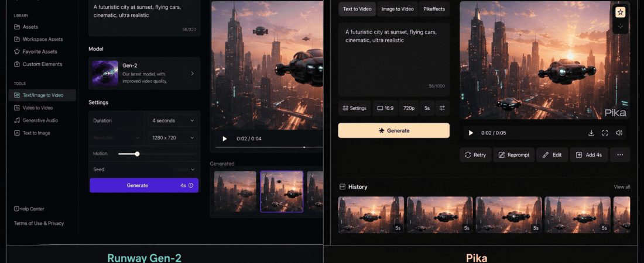Click Add 4s button
The height and width of the screenshot is (263, 644).
pyautogui.click(x=589, y=155)
